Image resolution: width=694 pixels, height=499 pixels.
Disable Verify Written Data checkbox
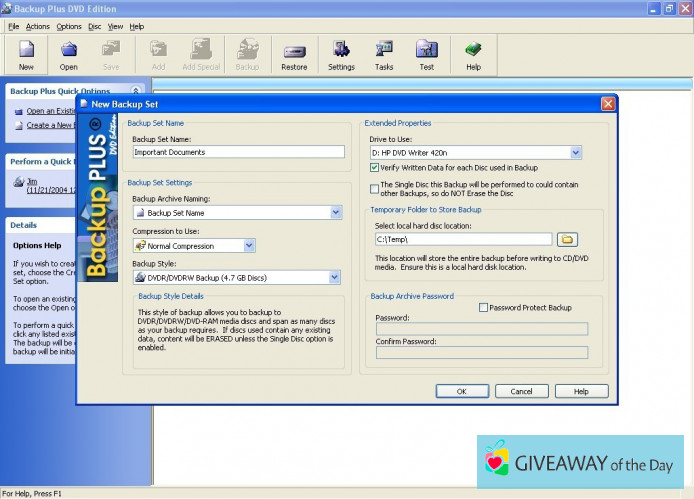[x=375, y=168]
